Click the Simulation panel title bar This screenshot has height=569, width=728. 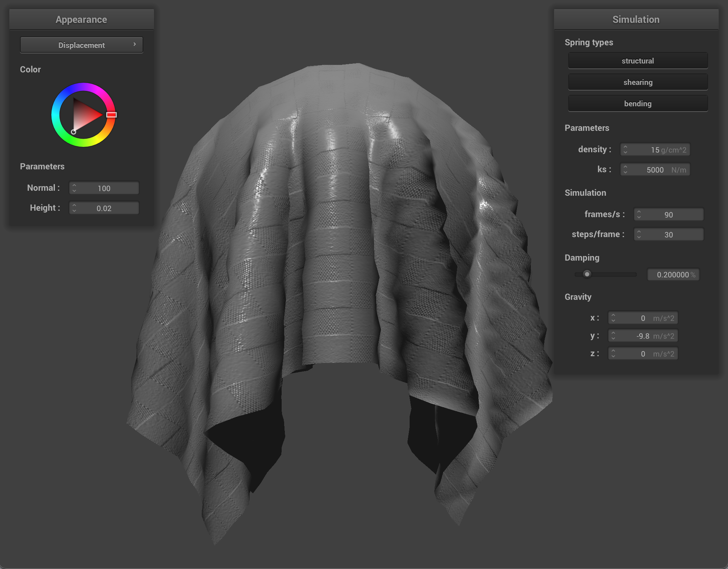(x=636, y=20)
